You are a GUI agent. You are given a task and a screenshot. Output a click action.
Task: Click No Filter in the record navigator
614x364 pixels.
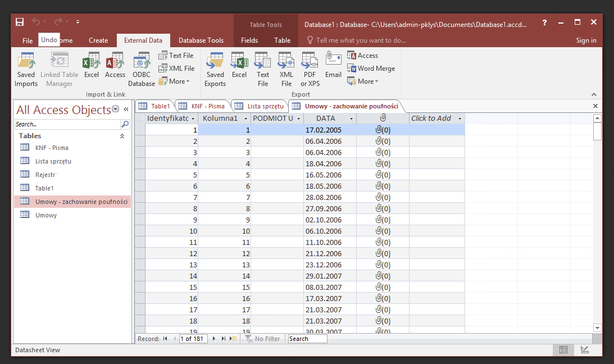(x=263, y=338)
